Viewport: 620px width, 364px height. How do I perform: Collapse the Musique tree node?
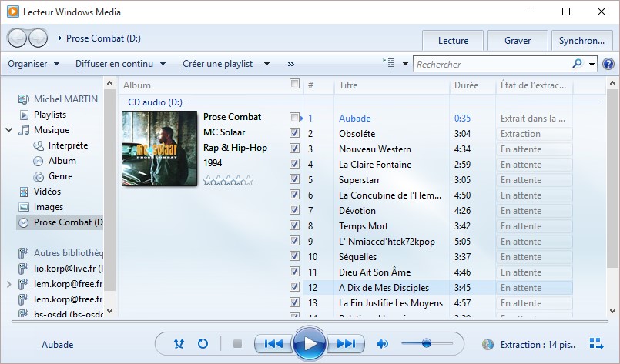pos(9,130)
